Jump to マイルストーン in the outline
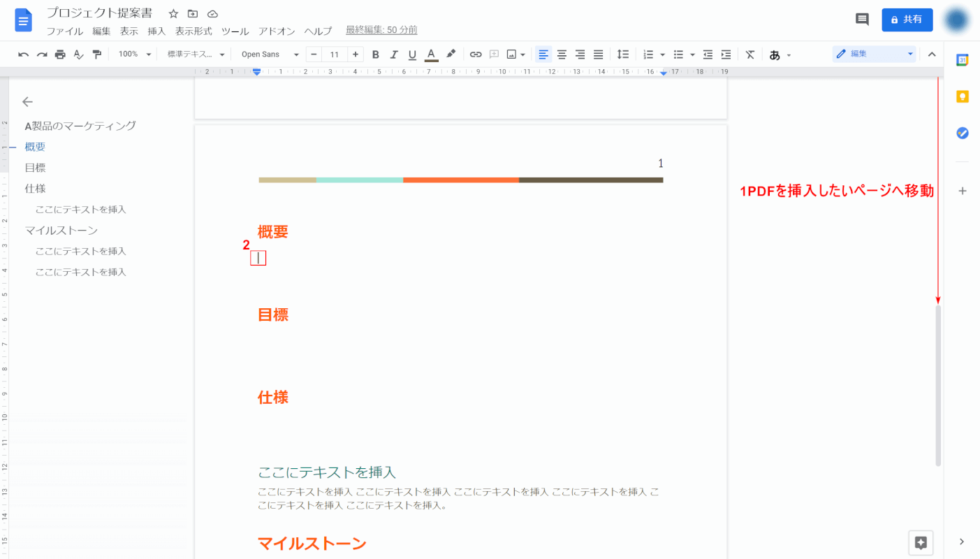This screenshot has height=559, width=980. (x=61, y=231)
